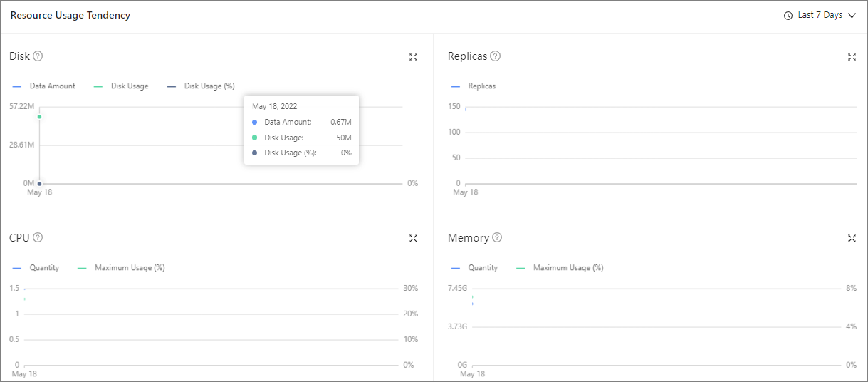This screenshot has height=382, width=868.
Task: Click the Memory help question mark icon
Action: (x=497, y=238)
